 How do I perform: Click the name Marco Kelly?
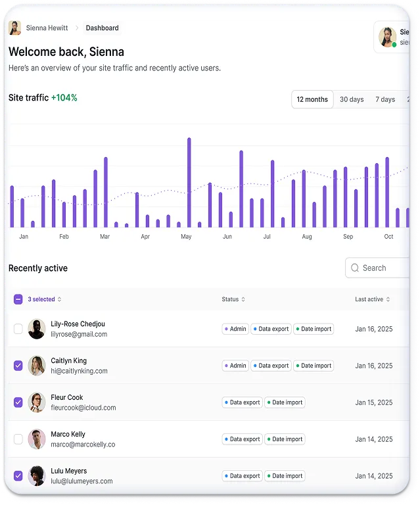point(68,434)
